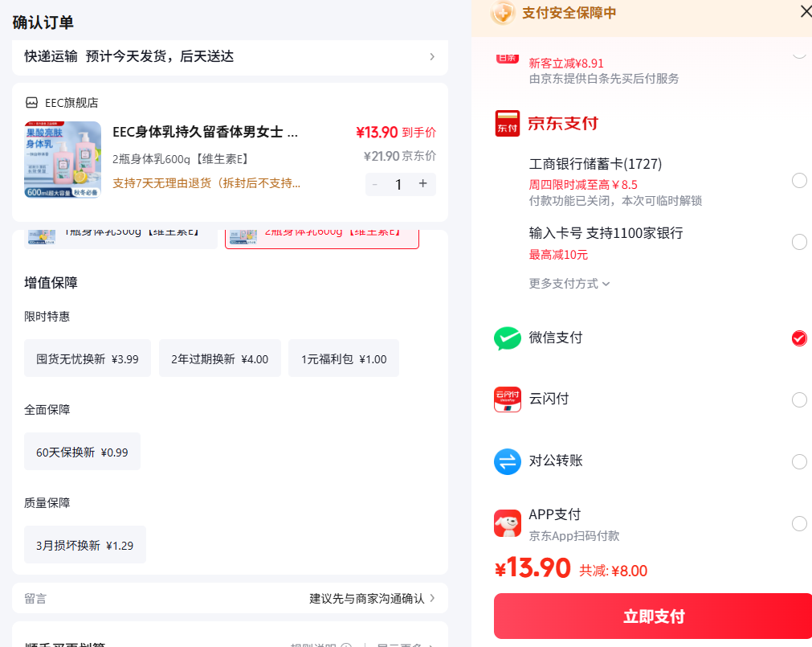The image size is (812, 647).
Task: Click the WeChat Pay green icon
Action: [x=507, y=338]
